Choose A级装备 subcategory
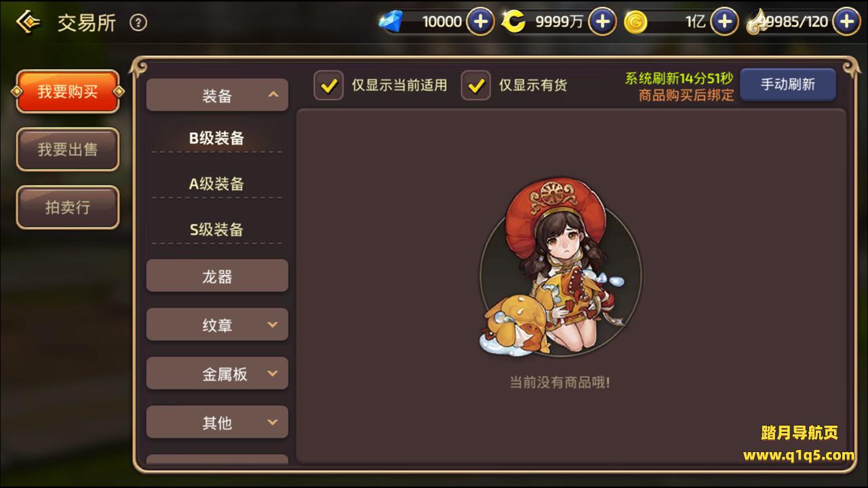 click(217, 184)
